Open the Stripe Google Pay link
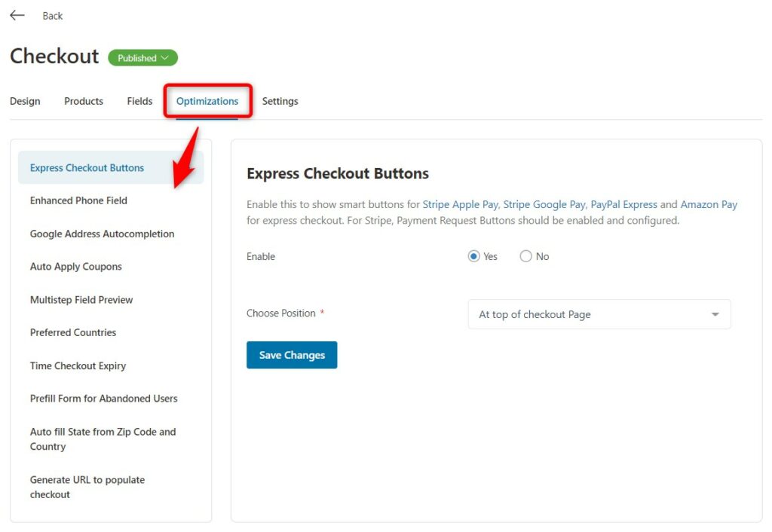772x532 pixels. [544, 204]
